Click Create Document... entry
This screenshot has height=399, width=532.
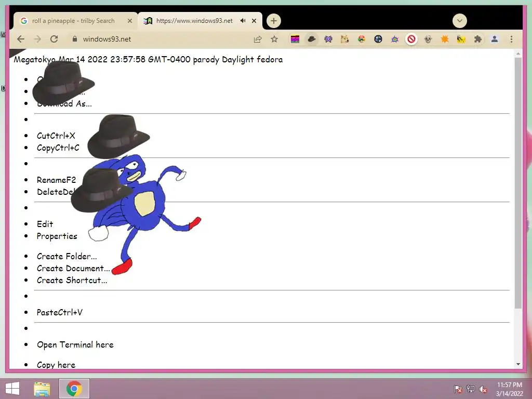pyautogui.click(x=73, y=269)
